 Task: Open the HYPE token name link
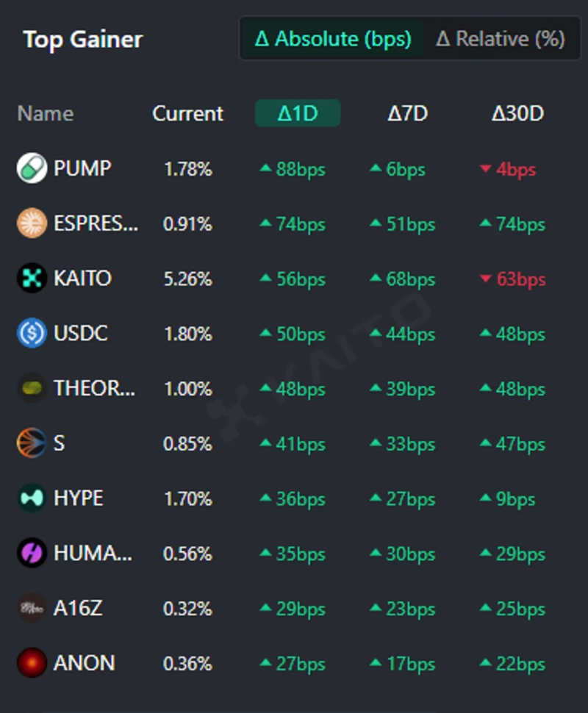[x=79, y=498]
